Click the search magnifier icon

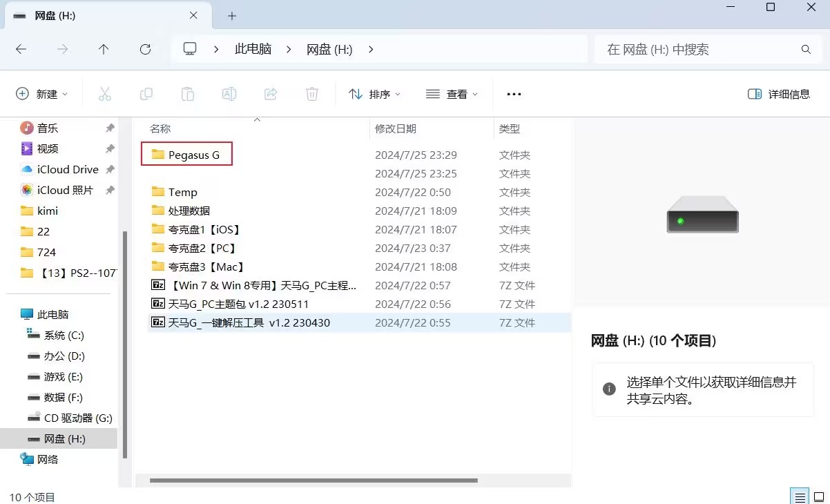[806, 50]
